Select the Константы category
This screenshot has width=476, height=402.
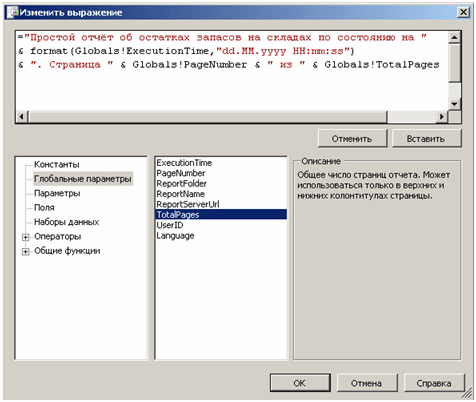click(56, 164)
